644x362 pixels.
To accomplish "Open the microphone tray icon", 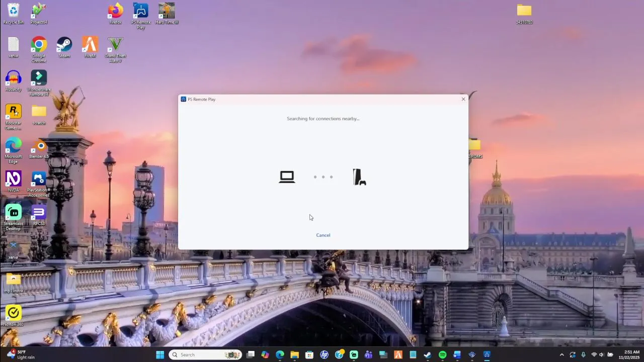I will tap(583, 355).
